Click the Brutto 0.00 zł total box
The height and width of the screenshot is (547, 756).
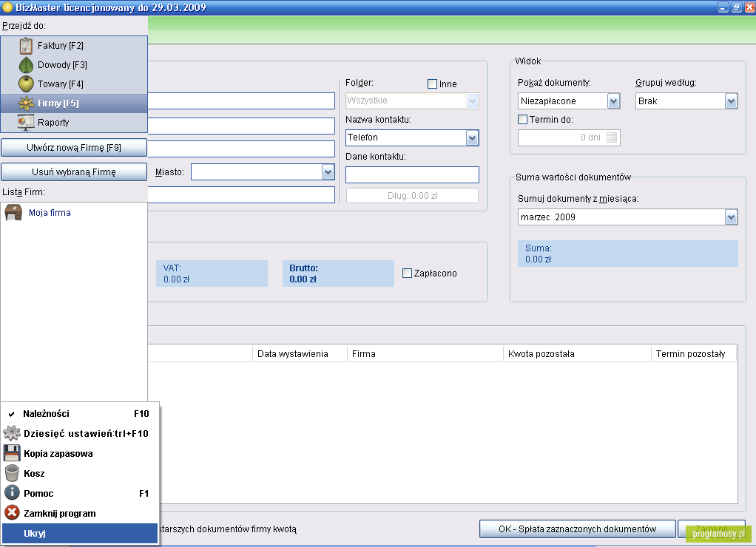pos(338,273)
